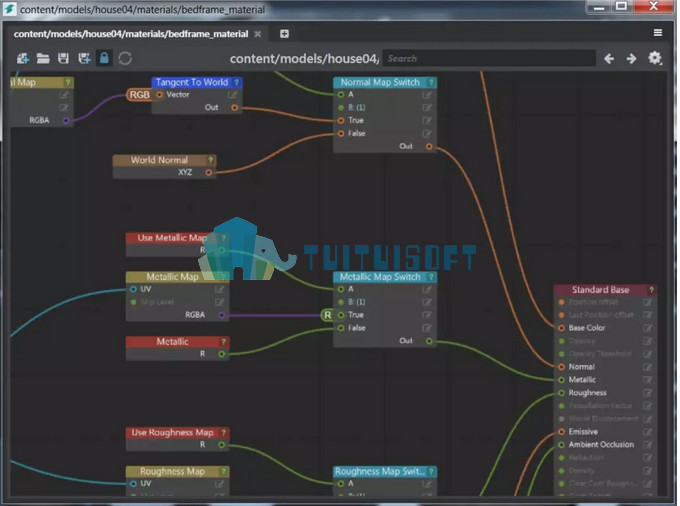Select the Metallic Map Switch node header
The image size is (680, 506).
pyautogui.click(x=385, y=277)
